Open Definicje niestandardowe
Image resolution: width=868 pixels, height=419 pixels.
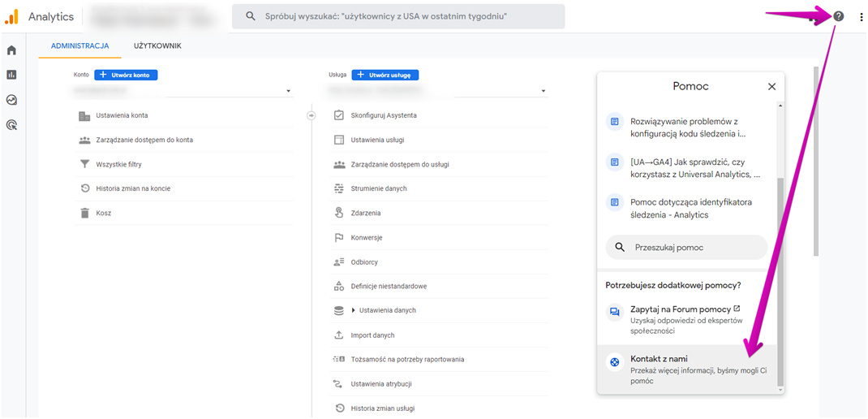(389, 287)
